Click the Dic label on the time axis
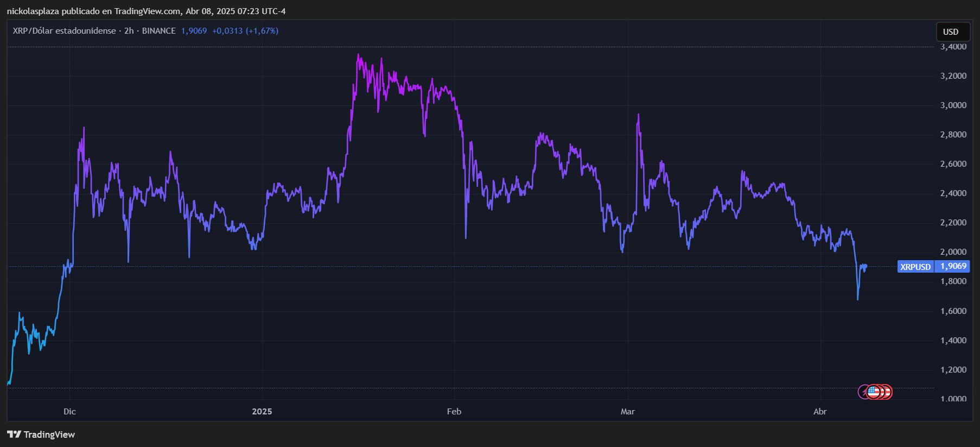The image size is (980, 447). point(69,412)
